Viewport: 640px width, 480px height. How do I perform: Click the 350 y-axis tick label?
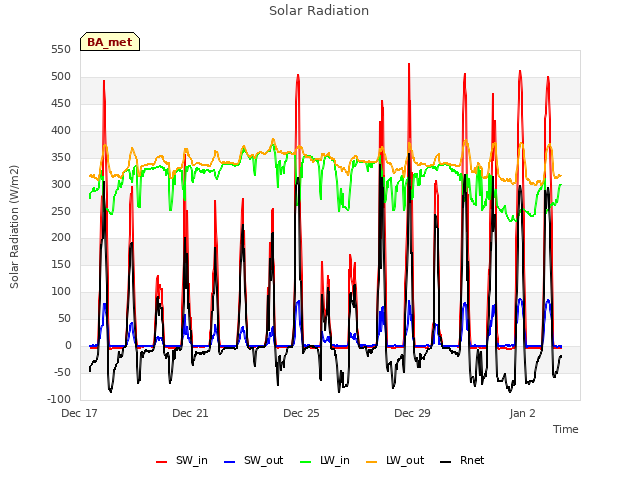pos(61,158)
